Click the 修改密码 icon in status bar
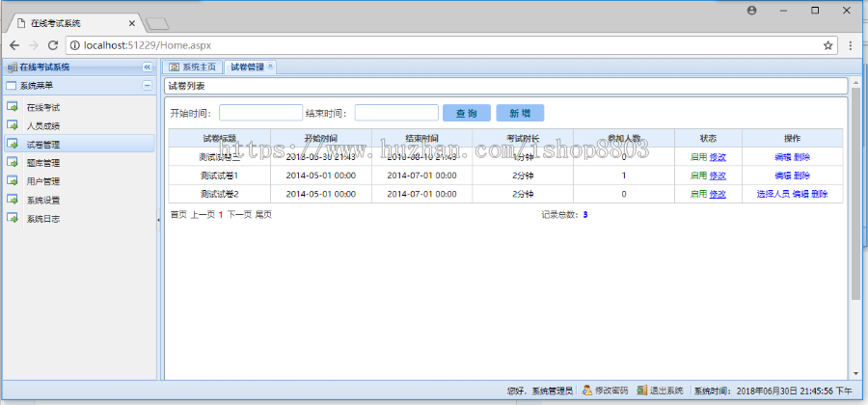 tap(587, 391)
